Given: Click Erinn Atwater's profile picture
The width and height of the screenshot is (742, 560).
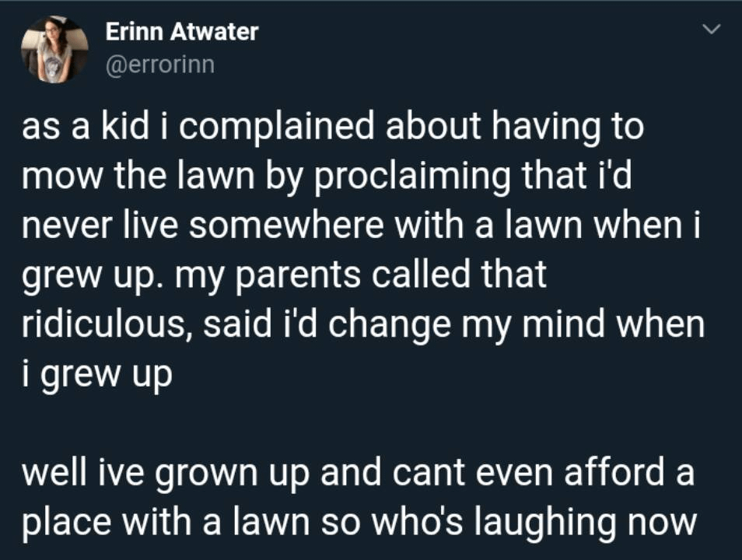Looking at the screenshot, I should [54, 49].
